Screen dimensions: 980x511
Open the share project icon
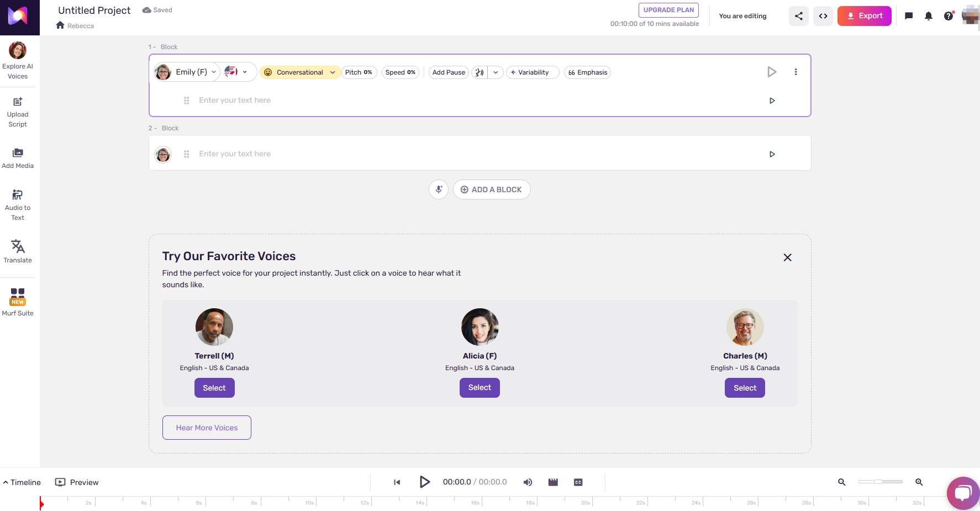(798, 16)
